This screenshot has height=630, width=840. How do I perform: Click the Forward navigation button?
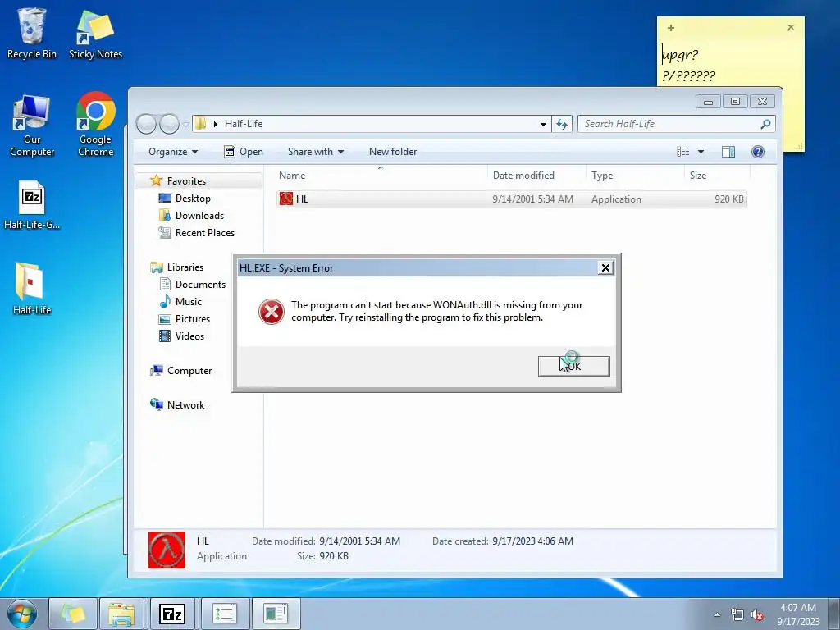tap(169, 125)
